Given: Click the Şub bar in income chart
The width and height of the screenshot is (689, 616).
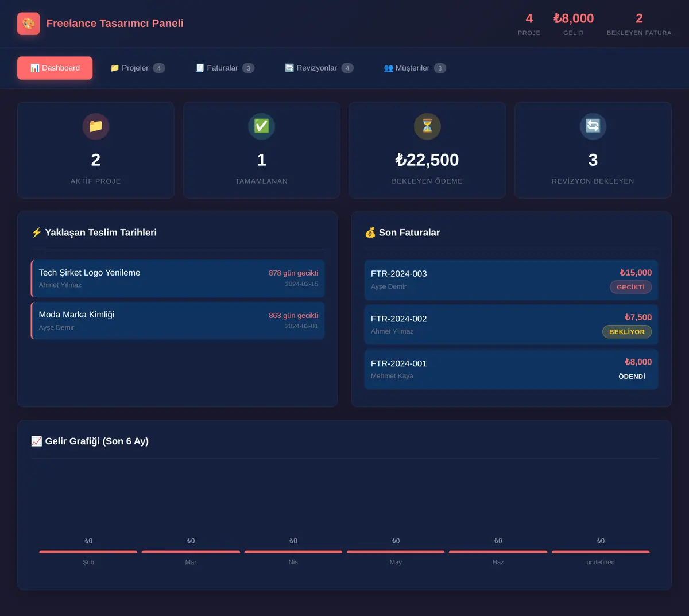Looking at the screenshot, I should (x=88, y=552).
